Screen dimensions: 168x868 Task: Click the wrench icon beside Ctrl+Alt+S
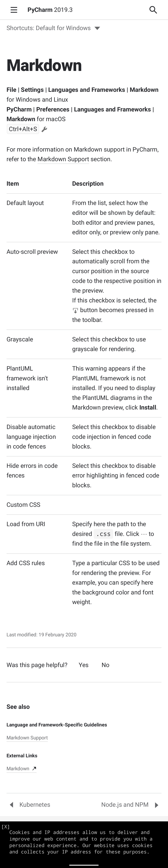click(44, 129)
